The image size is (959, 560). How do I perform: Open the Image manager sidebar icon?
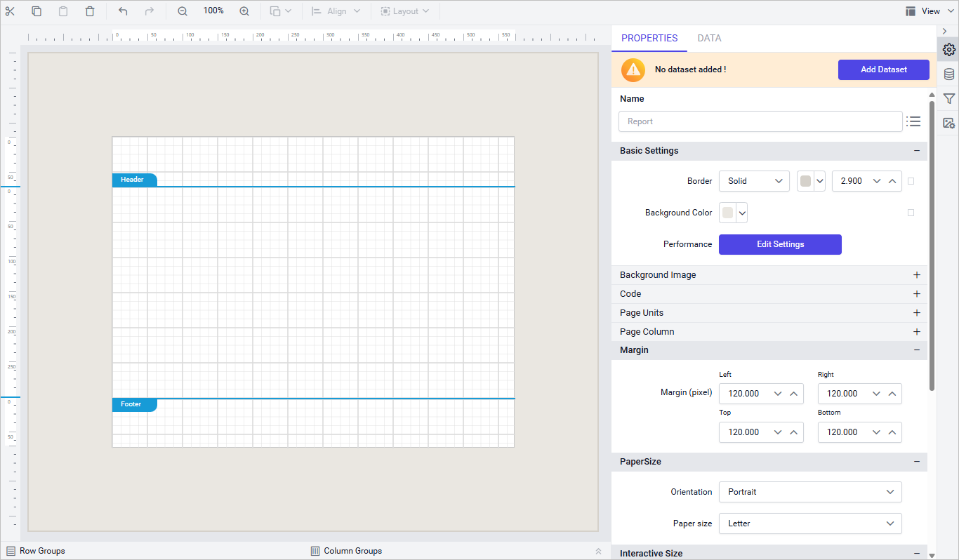948,123
